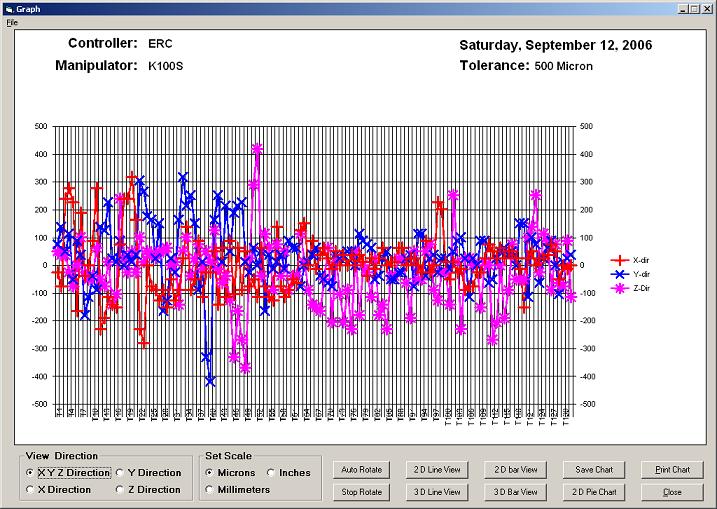The width and height of the screenshot is (717, 509).
Task: Click the Print Chart button
Action: [672, 470]
